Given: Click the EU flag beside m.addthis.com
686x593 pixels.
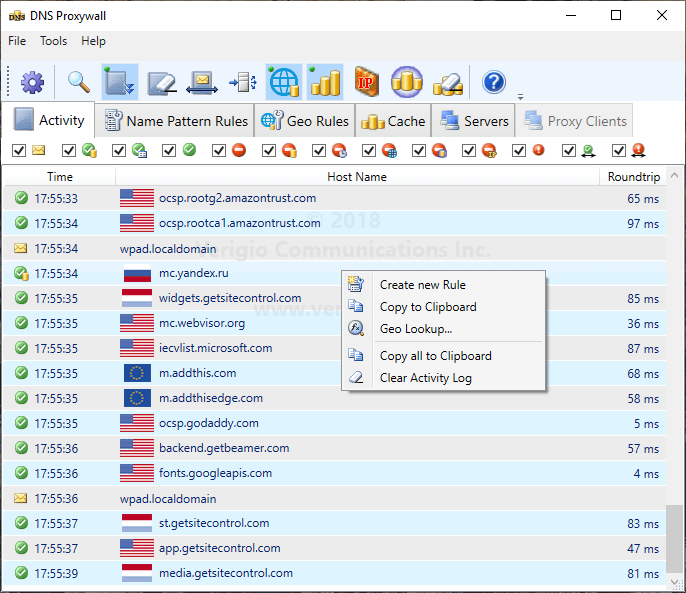Looking at the screenshot, I should click(x=137, y=373).
